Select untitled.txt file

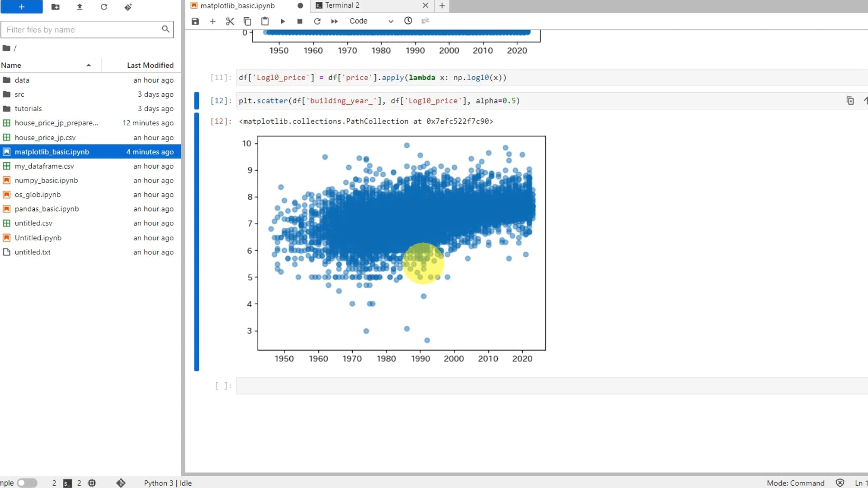(x=90, y=252)
